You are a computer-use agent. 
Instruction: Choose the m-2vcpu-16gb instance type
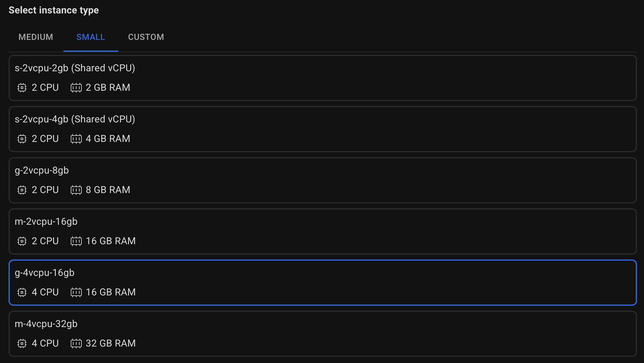click(323, 231)
